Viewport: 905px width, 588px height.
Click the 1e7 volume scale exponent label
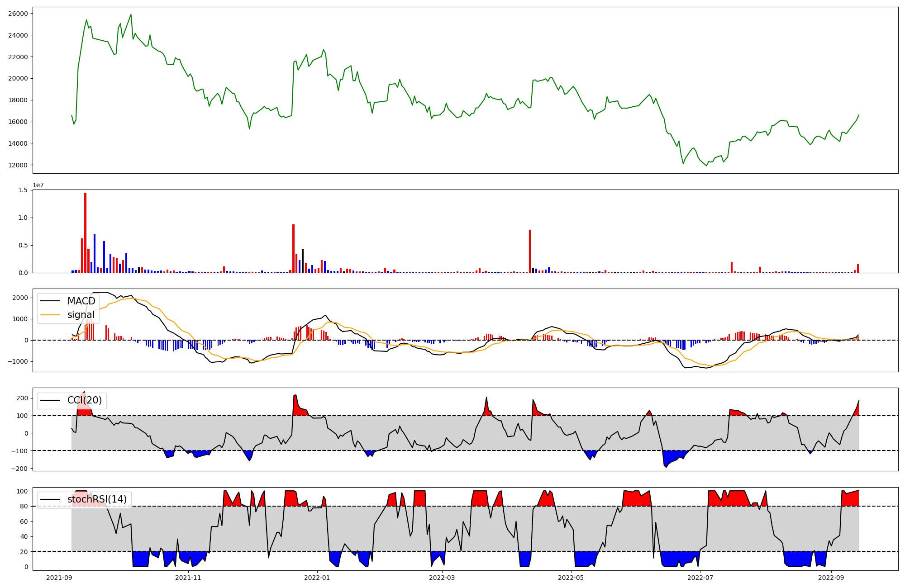pyautogui.click(x=38, y=185)
